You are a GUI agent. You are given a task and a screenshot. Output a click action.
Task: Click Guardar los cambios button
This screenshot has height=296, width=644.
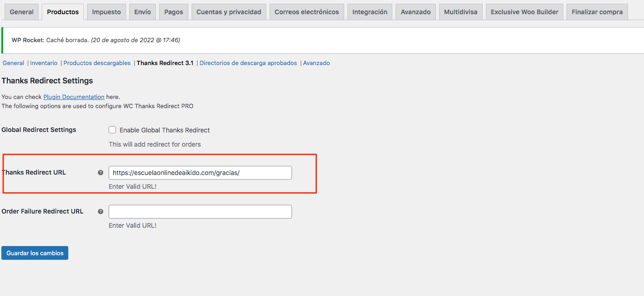click(x=35, y=253)
